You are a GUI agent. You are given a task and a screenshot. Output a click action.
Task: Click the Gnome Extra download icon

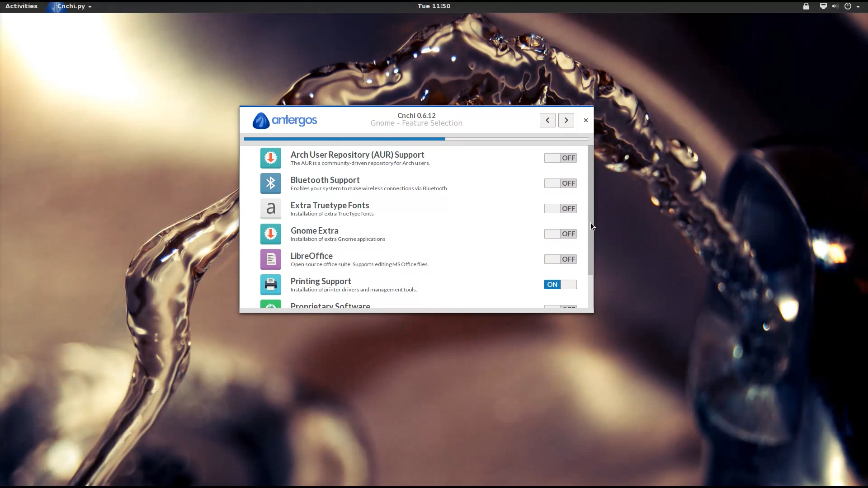270,234
